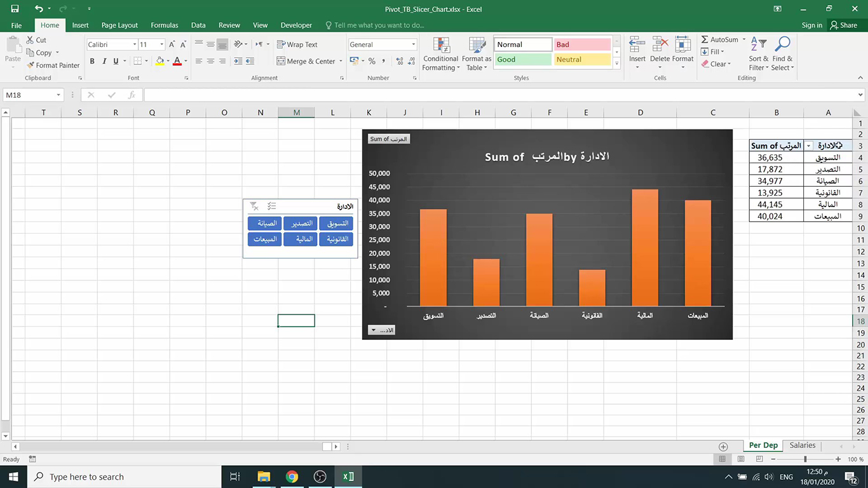Toggle the المالية slicer button
This screenshot has height=488, width=868.
pos(300,239)
